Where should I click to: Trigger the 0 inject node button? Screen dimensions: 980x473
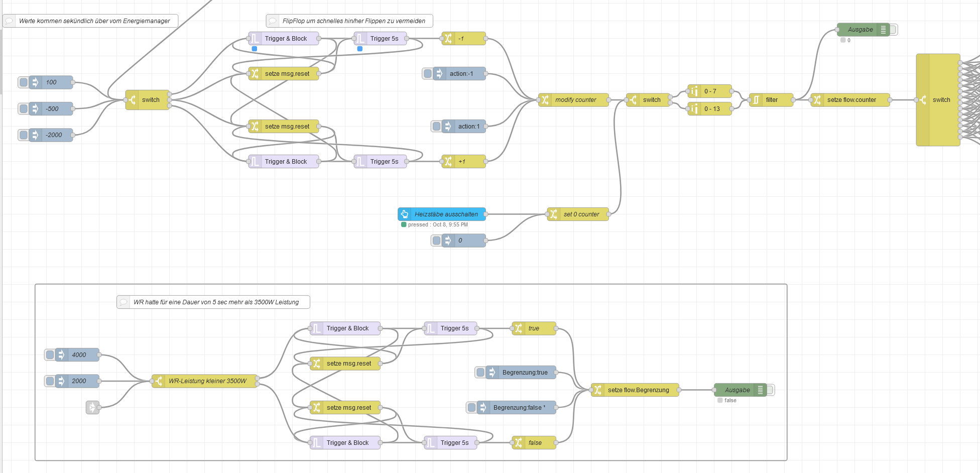coord(436,241)
